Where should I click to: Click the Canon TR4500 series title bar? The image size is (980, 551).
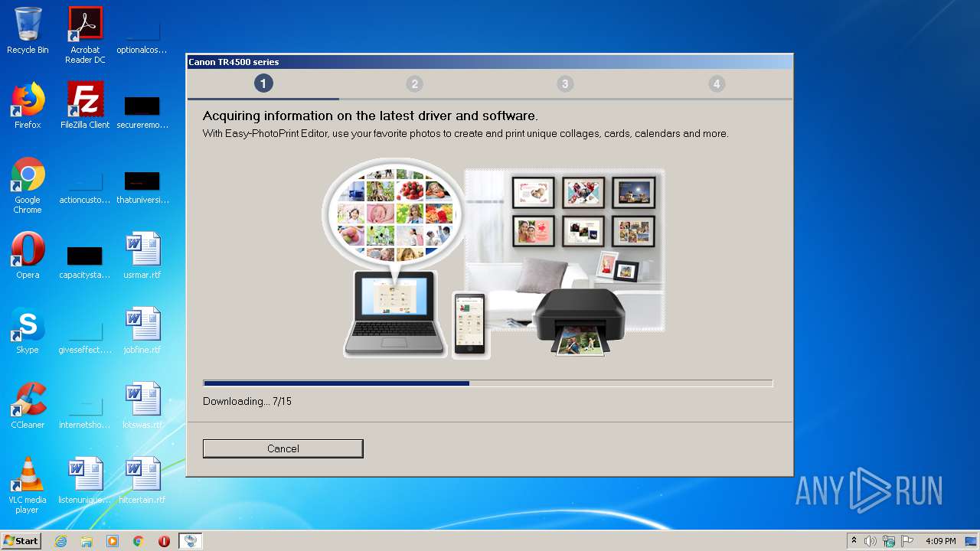click(x=490, y=62)
